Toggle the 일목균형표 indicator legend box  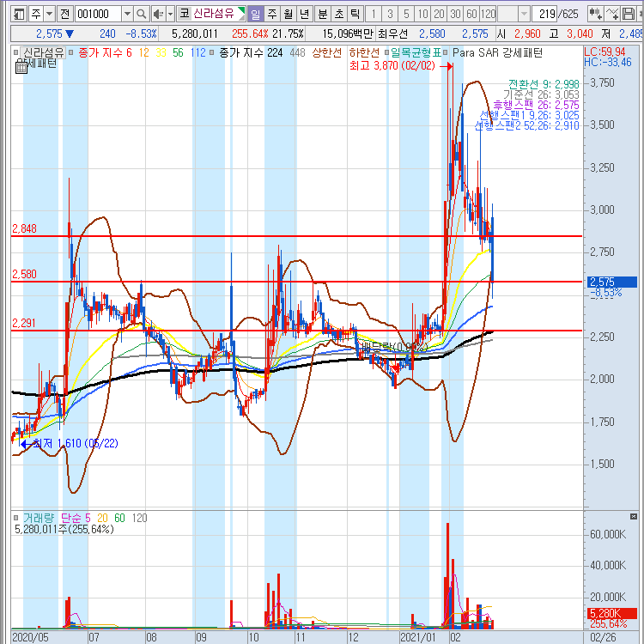pos(386,52)
